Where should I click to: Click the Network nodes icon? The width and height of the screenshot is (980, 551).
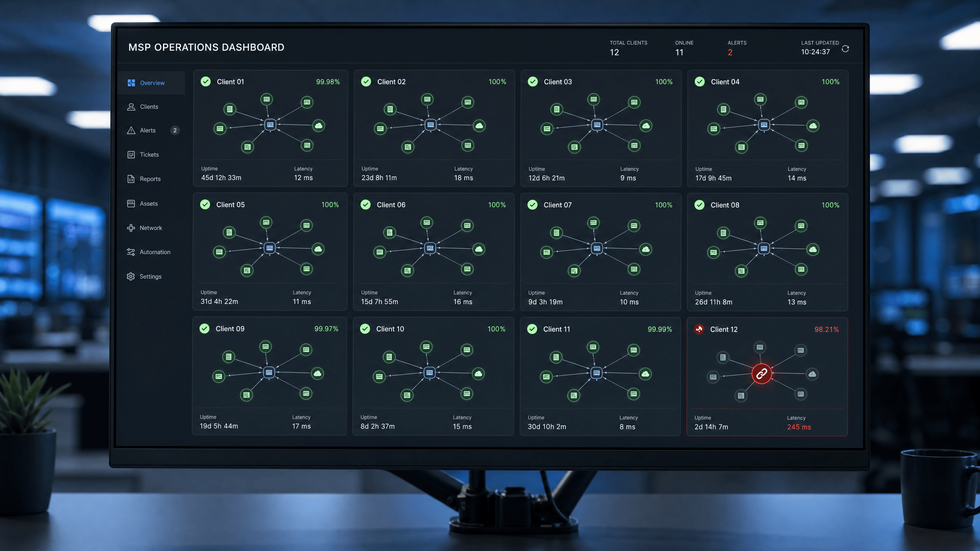(x=131, y=228)
